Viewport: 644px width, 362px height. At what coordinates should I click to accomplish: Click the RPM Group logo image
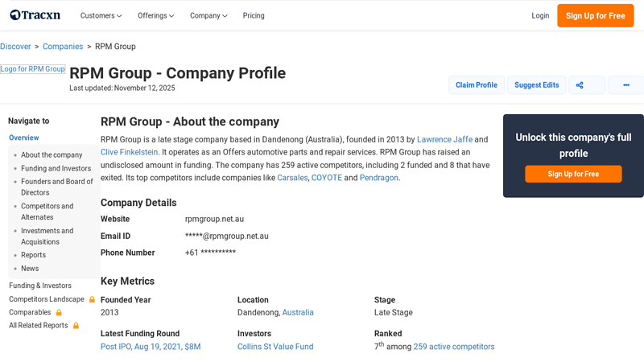[x=33, y=69]
